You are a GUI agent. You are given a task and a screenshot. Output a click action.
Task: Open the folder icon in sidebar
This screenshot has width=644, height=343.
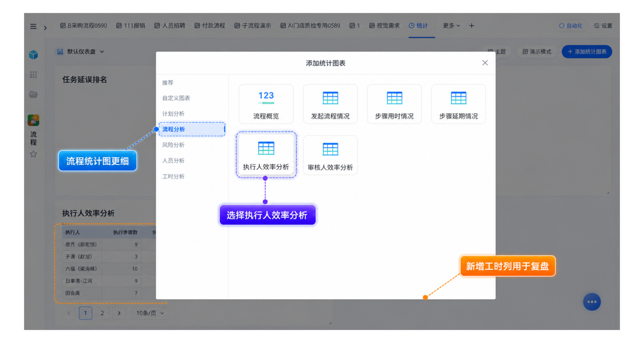click(x=33, y=94)
